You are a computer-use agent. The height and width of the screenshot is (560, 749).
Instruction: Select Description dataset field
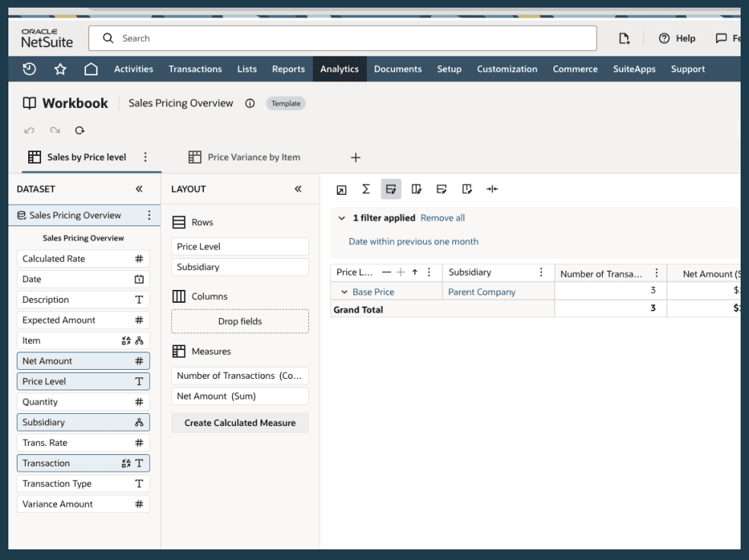click(x=83, y=300)
